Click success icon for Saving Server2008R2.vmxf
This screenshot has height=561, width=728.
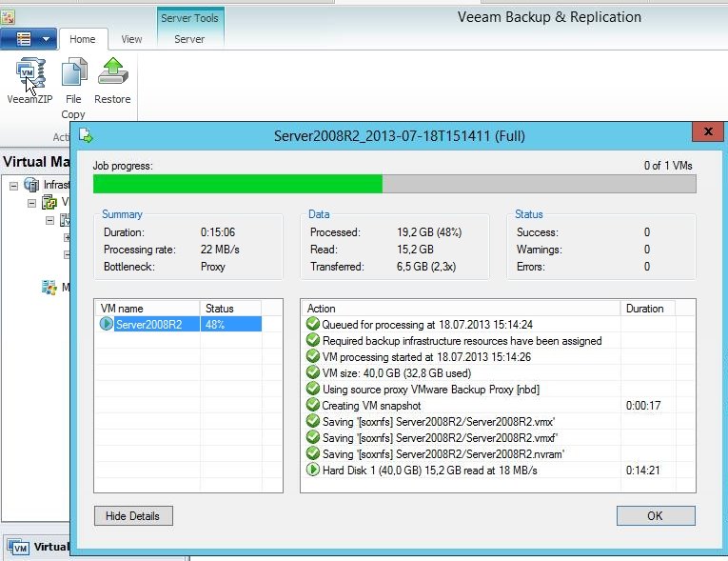coord(313,437)
